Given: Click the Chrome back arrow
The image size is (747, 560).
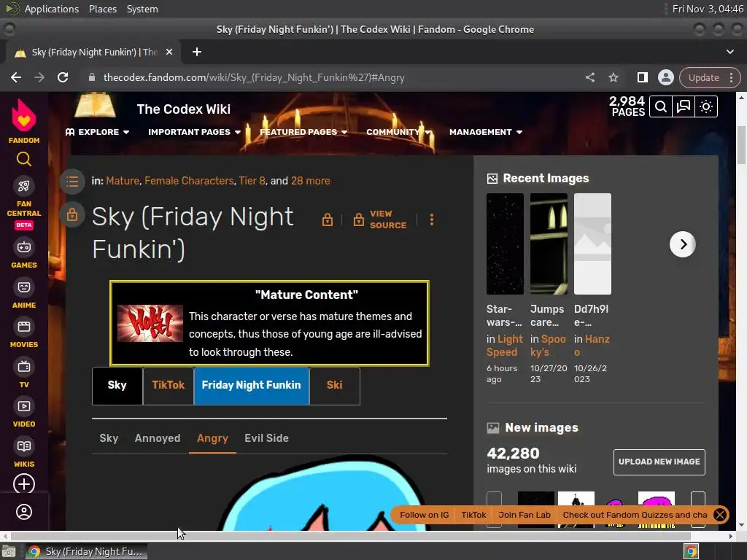Looking at the screenshot, I should click(x=16, y=77).
